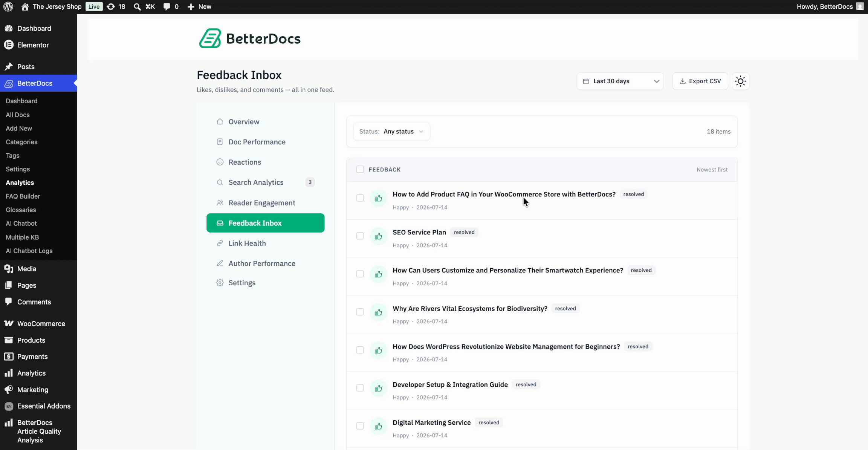Open the Status: Any status filter
This screenshot has width=868, height=450.
[391, 132]
